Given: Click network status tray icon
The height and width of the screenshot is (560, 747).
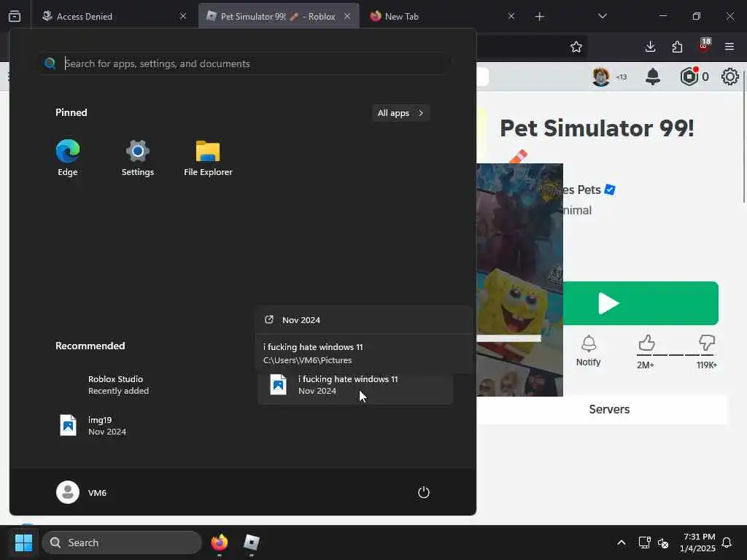Looking at the screenshot, I should [644, 542].
